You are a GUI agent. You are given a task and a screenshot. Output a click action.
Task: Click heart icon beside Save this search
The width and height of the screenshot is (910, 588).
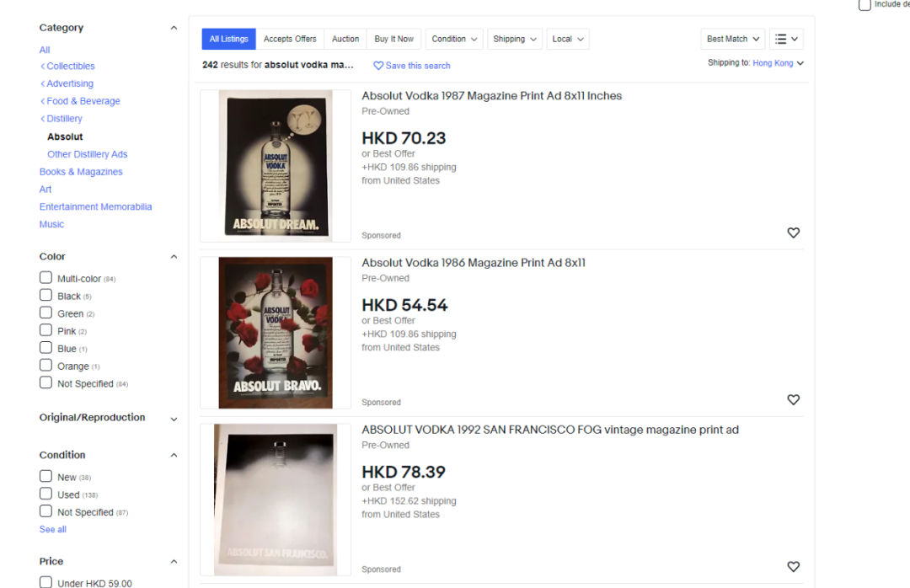pyautogui.click(x=378, y=66)
